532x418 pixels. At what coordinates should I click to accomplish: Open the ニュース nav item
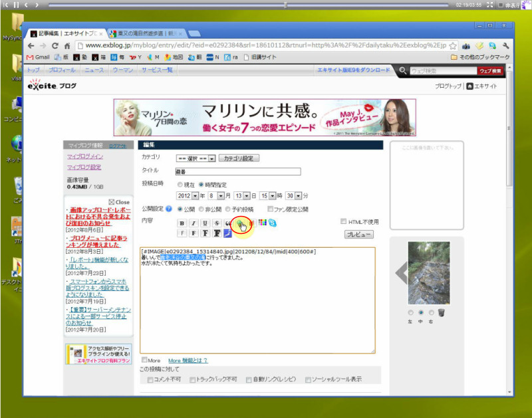coord(94,70)
